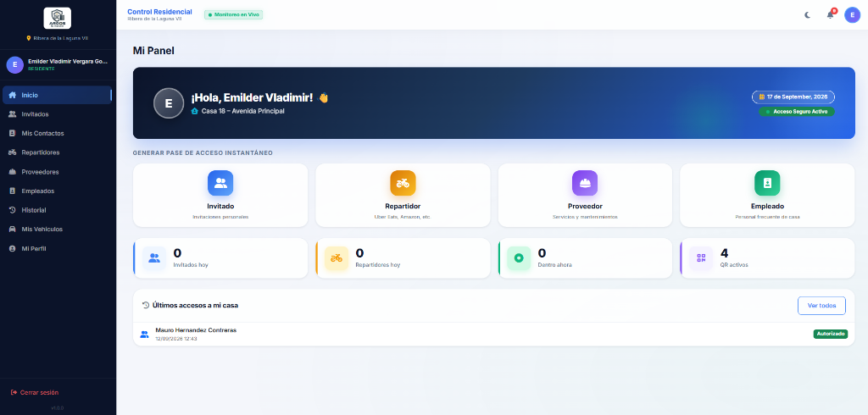Viewport: 868px width, 415px height.
Task: Click Invitados hoy label
Action: [191, 265]
